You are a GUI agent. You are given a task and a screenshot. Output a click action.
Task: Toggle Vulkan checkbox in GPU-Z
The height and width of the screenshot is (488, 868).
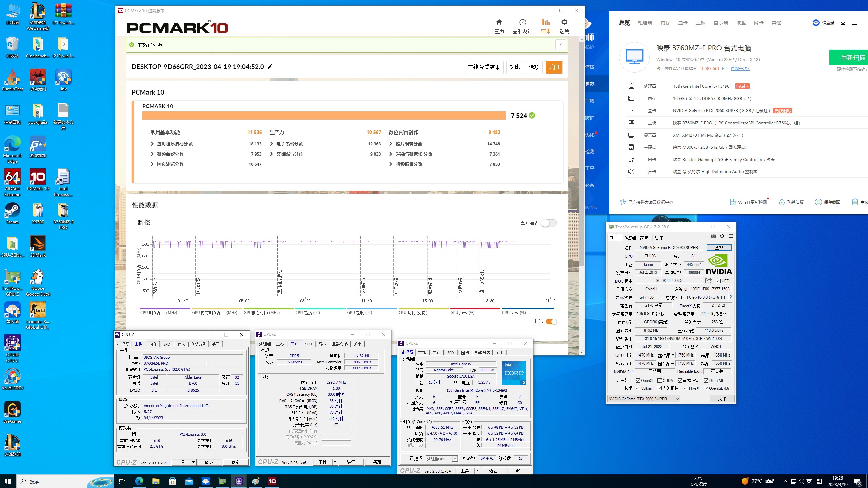(x=638, y=388)
